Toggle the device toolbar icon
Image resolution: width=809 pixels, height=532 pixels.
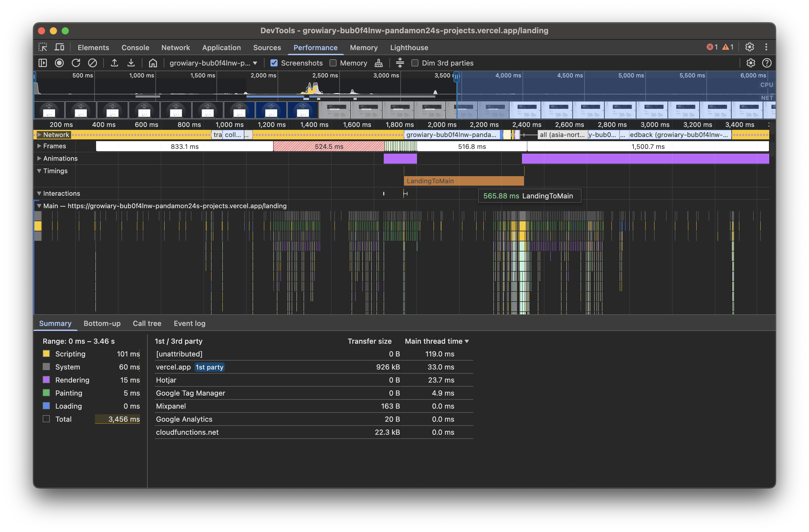point(60,47)
